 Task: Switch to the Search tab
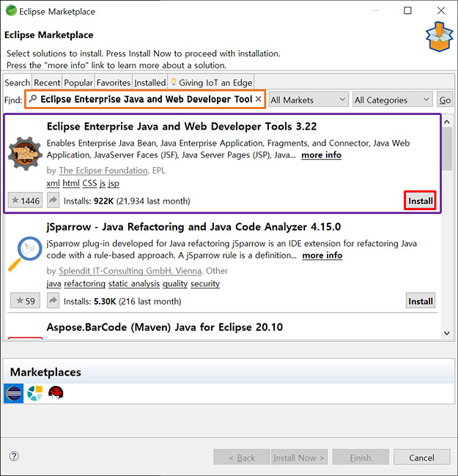pos(18,83)
